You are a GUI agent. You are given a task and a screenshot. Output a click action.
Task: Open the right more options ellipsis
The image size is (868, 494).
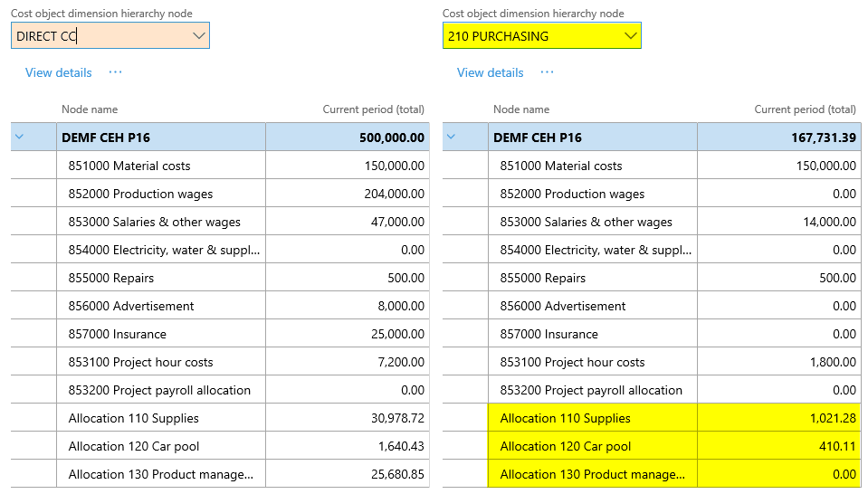pyautogui.click(x=547, y=72)
